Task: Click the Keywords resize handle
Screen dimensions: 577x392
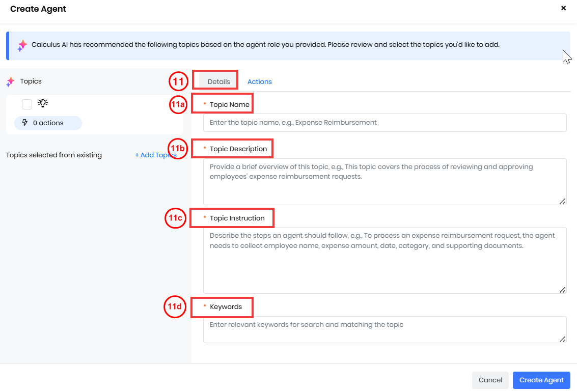Action: coord(562,339)
